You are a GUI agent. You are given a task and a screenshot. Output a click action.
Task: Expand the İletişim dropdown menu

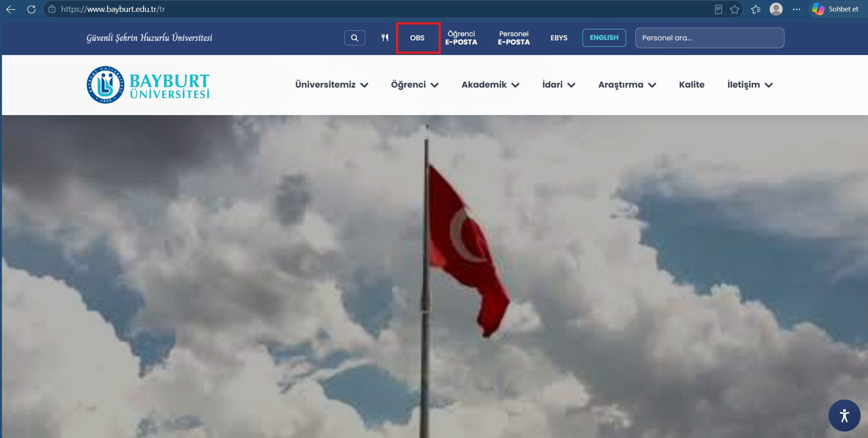click(x=750, y=85)
